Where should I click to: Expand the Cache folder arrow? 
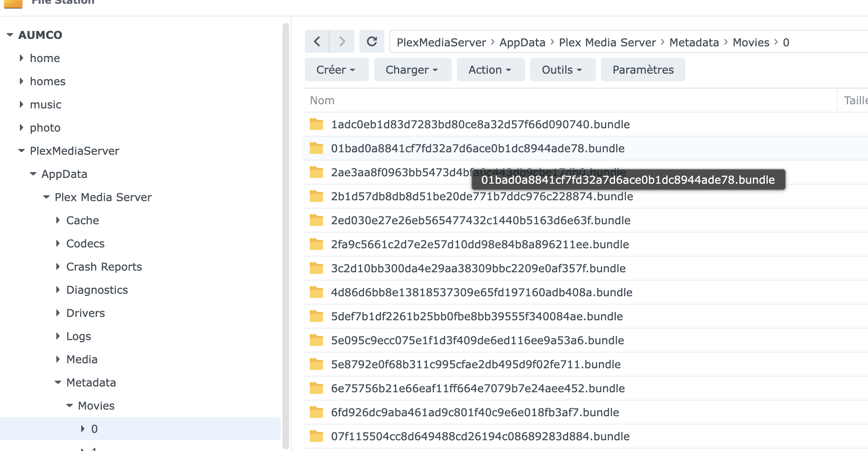pos(58,220)
